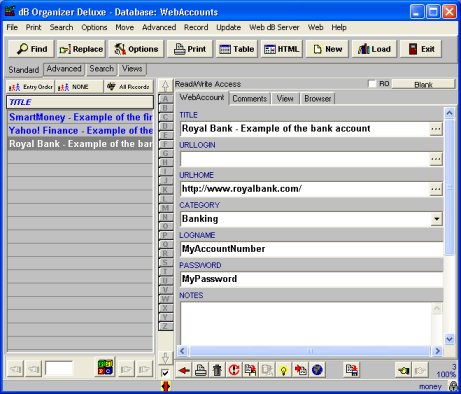Viewport: 461px width, 394px height.
Task: Select the Advanced tab on the left panel
Action: click(x=64, y=69)
